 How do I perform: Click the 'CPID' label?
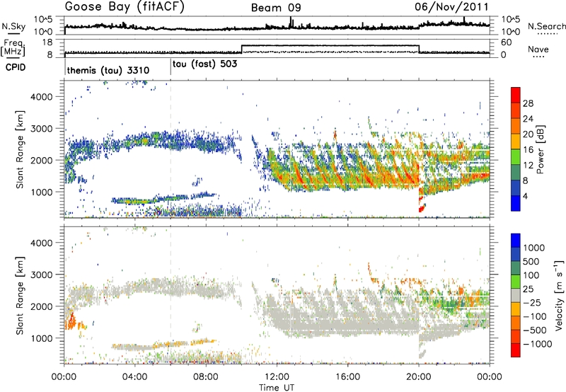16,67
